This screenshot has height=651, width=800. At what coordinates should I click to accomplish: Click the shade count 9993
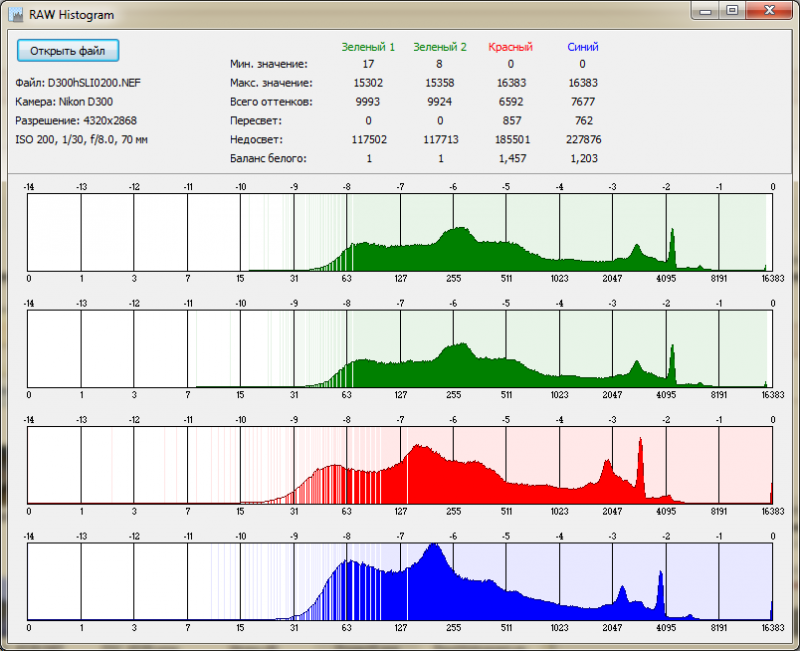[368, 102]
